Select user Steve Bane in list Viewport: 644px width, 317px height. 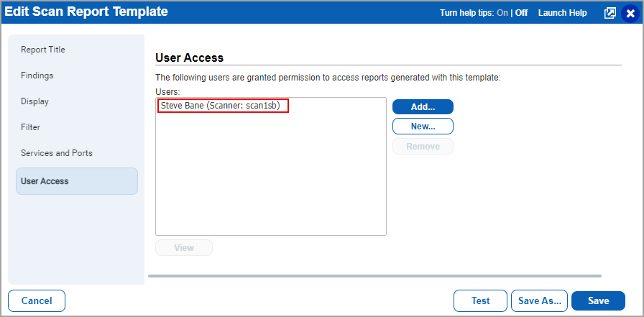pos(223,106)
